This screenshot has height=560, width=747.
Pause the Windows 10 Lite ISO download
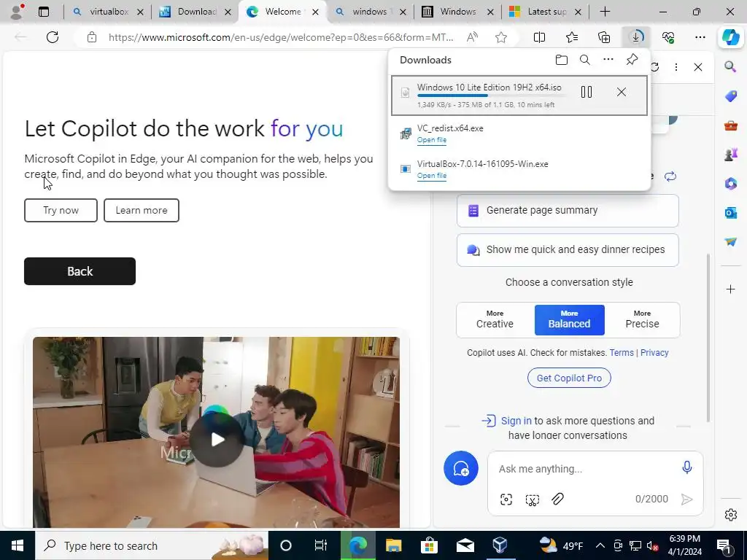coord(587,92)
